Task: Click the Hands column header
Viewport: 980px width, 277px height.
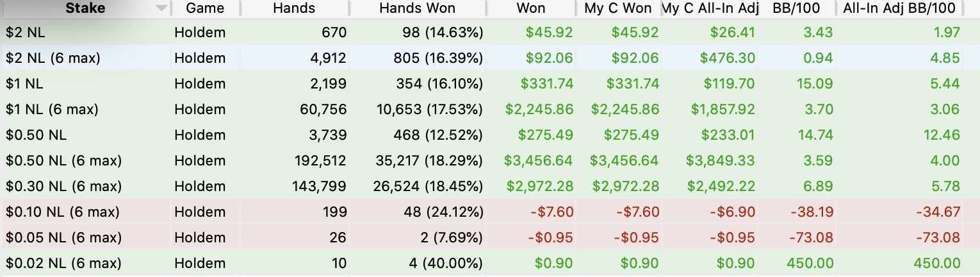Action: coord(294,9)
